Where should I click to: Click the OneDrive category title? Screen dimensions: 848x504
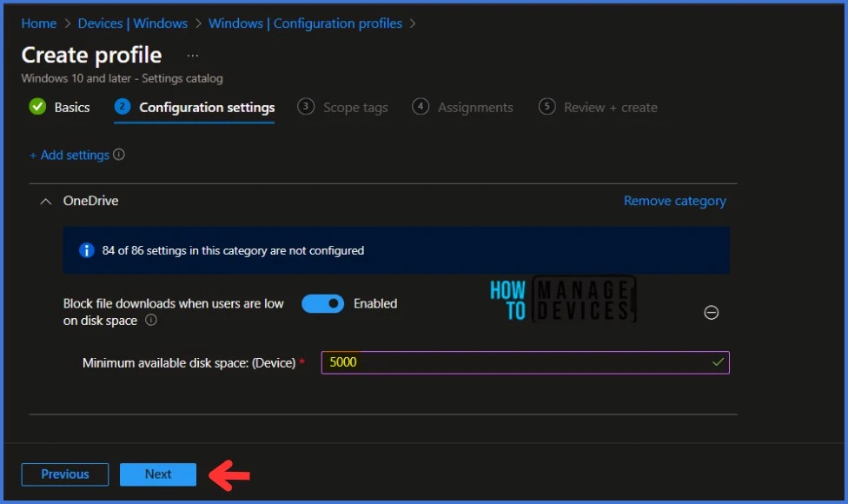coord(90,201)
